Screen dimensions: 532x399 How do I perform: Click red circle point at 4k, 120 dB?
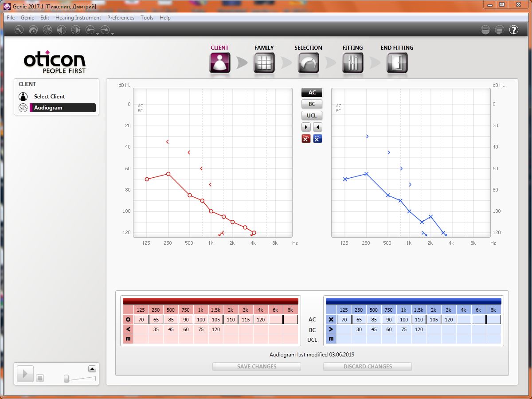pos(254,232)
